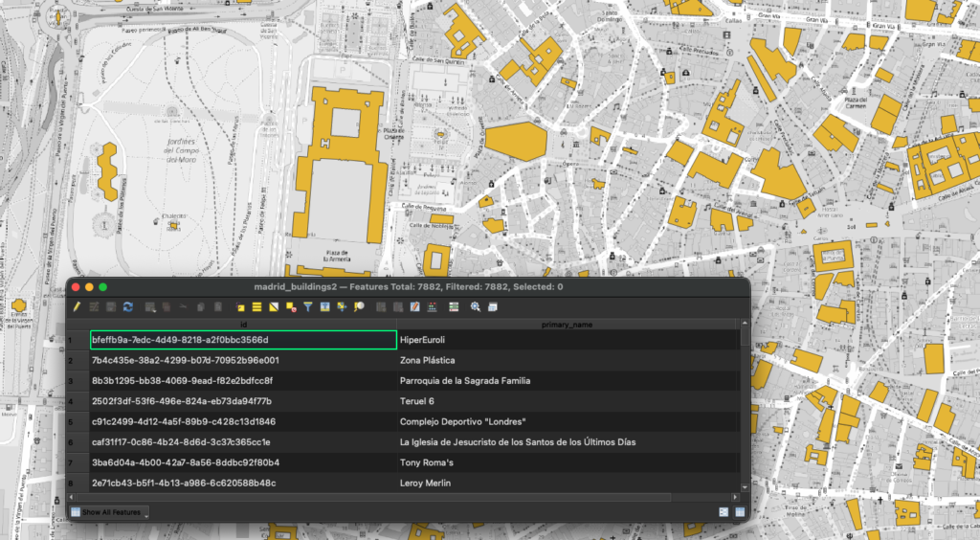Sort by the id column header

[244, 325]
